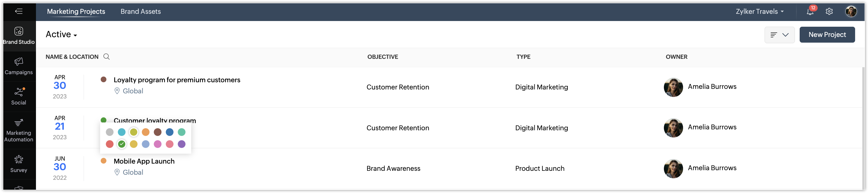
Task: Select the Marketing Projects tab
Action: 76,11
